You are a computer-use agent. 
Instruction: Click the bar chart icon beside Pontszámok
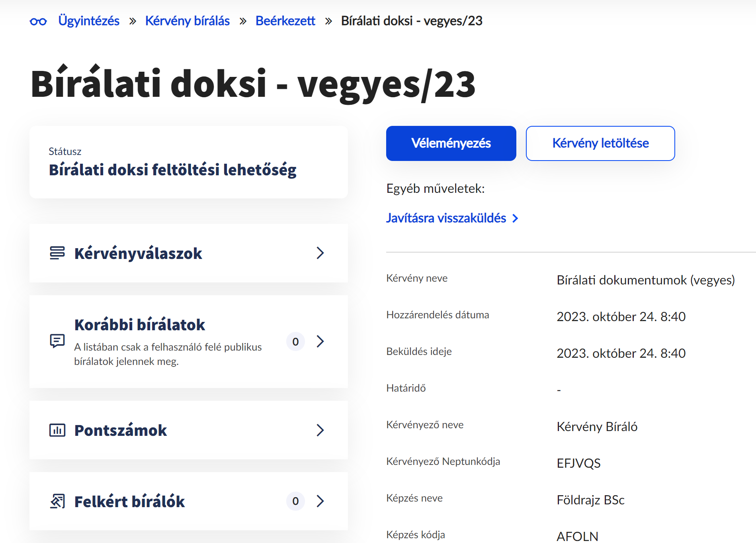tap(57, 430)
